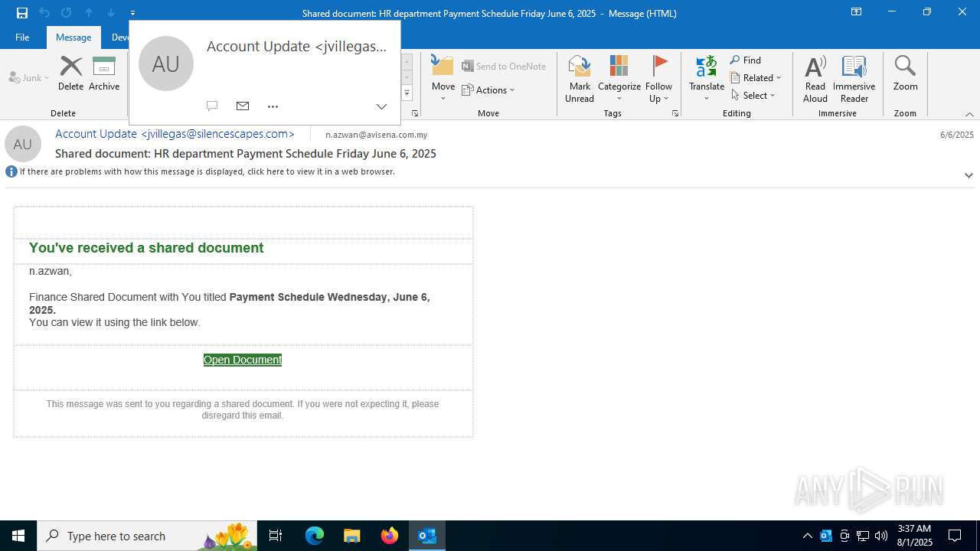Open File Explorer from taskbar

352,536
